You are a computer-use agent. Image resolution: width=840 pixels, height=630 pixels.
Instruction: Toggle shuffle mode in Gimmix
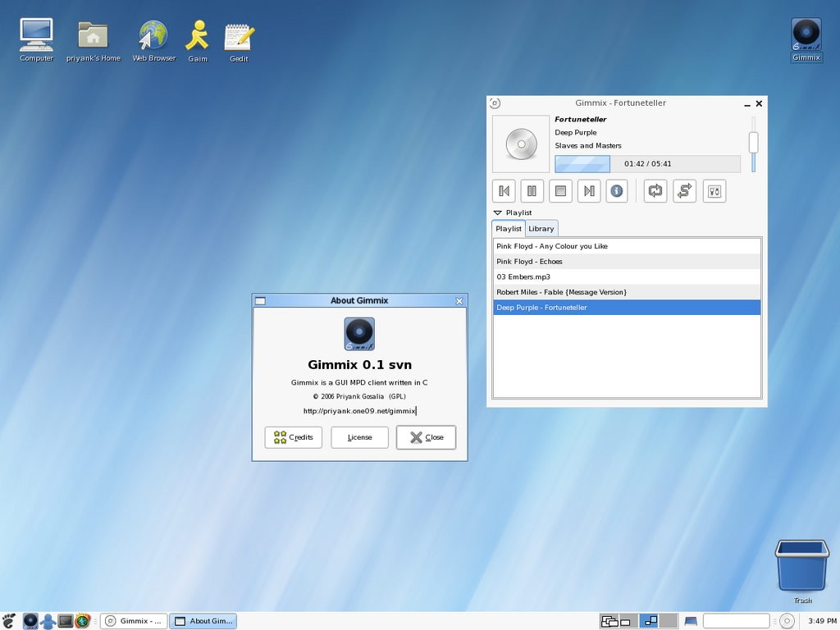click(685, 191)
